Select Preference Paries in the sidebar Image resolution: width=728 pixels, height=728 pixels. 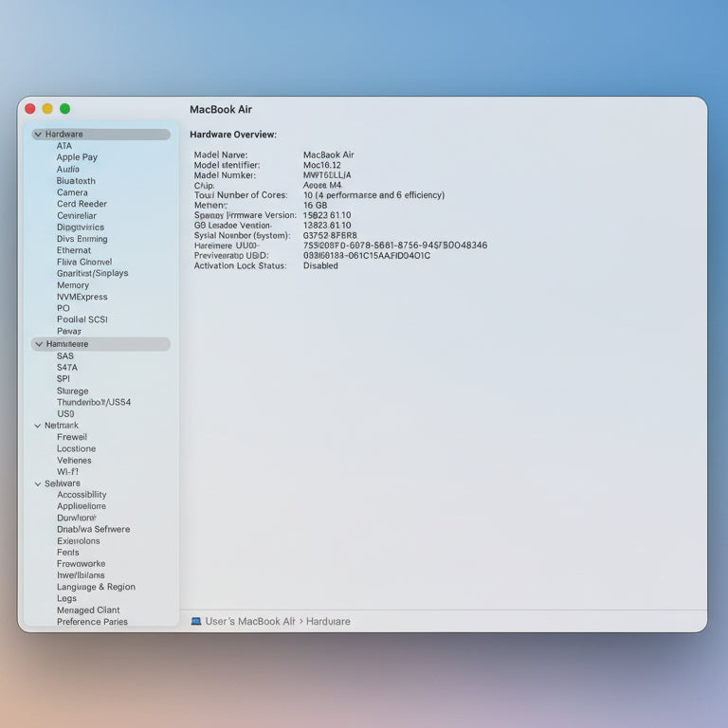[x=92, y=622]
